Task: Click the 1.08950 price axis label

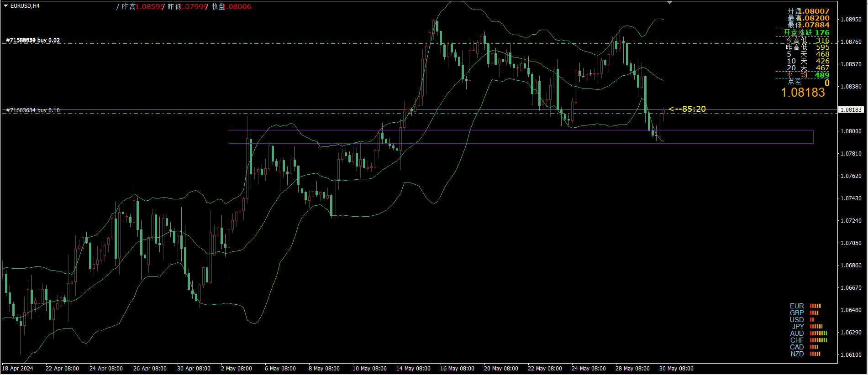Action: coord(851,20)
